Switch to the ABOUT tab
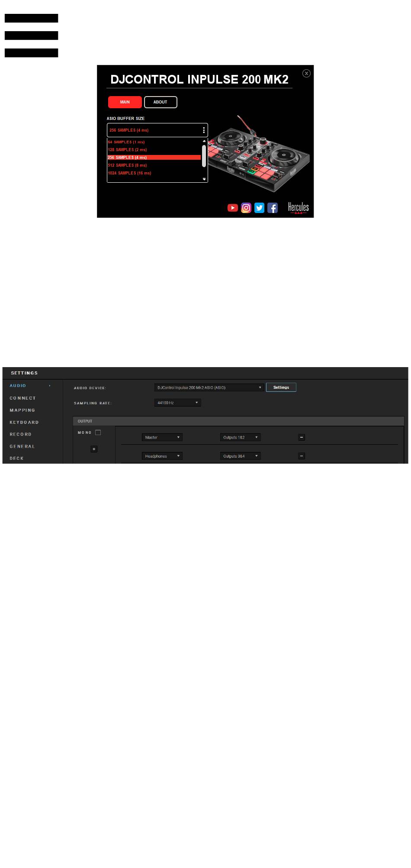 point(161,102)
